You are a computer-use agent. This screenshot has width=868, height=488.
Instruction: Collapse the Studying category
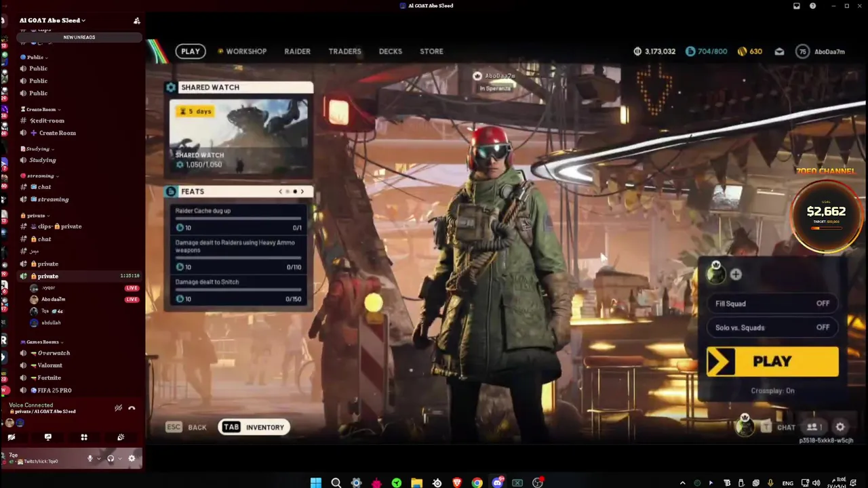coord(37,148)
